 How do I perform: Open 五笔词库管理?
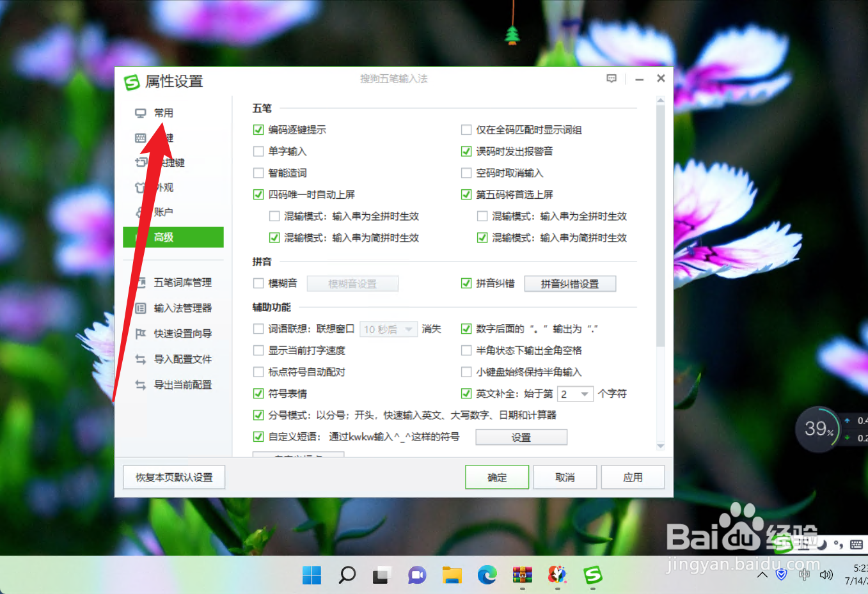tap(182, 282)
